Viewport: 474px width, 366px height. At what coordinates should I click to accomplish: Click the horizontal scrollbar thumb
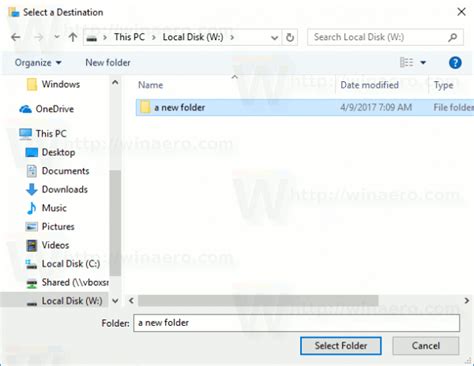tap(258, 301)
